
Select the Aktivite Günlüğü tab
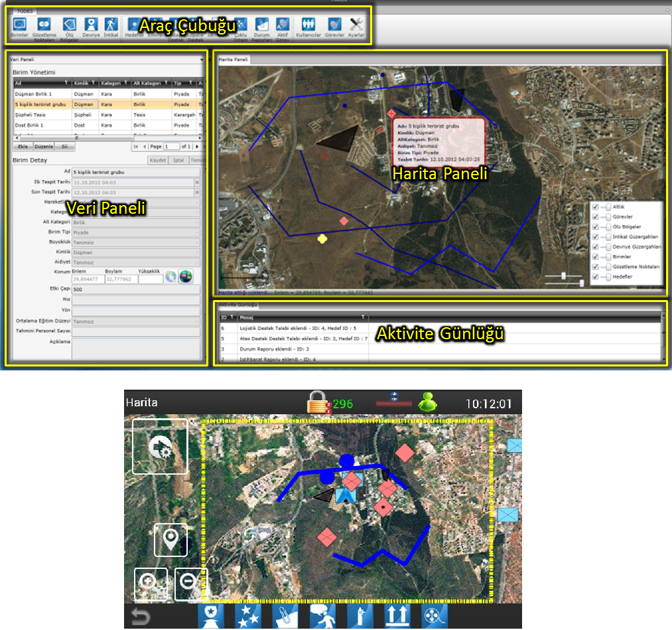238,305
